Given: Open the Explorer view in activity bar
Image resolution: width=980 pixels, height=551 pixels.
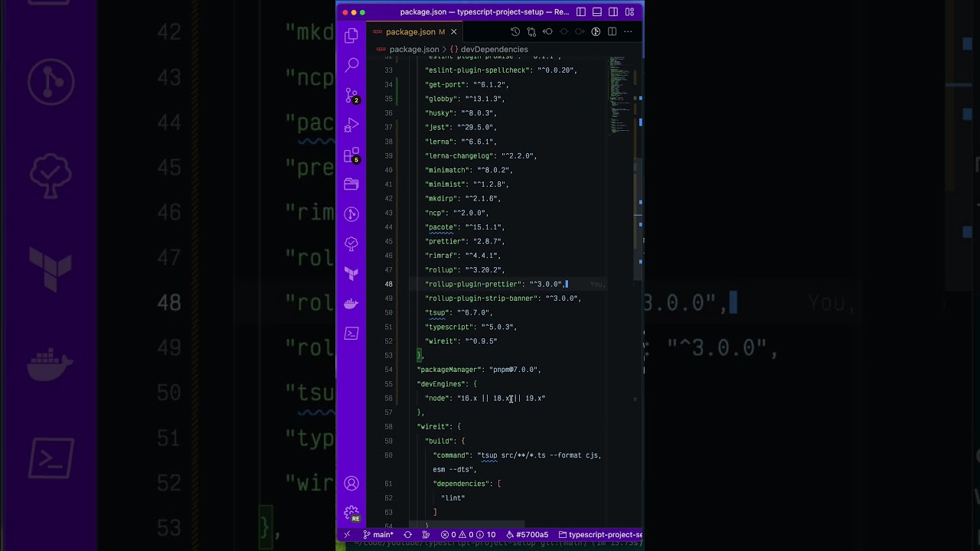Looking at the screenshot, I should tap(351, 35).
